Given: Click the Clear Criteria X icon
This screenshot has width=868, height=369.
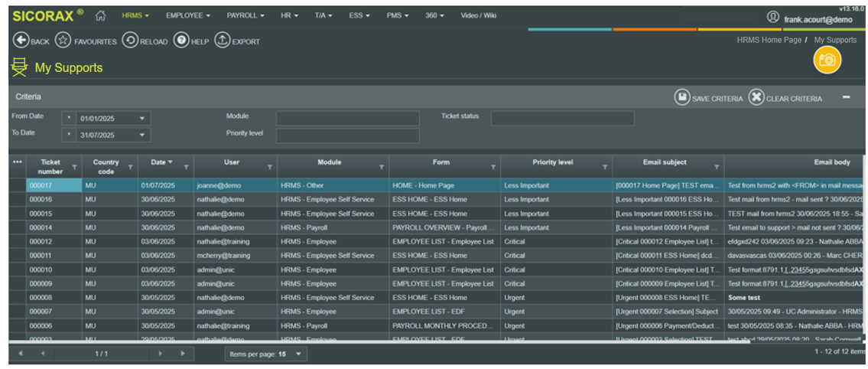Looking at the screenshot, I should [756, 97].
